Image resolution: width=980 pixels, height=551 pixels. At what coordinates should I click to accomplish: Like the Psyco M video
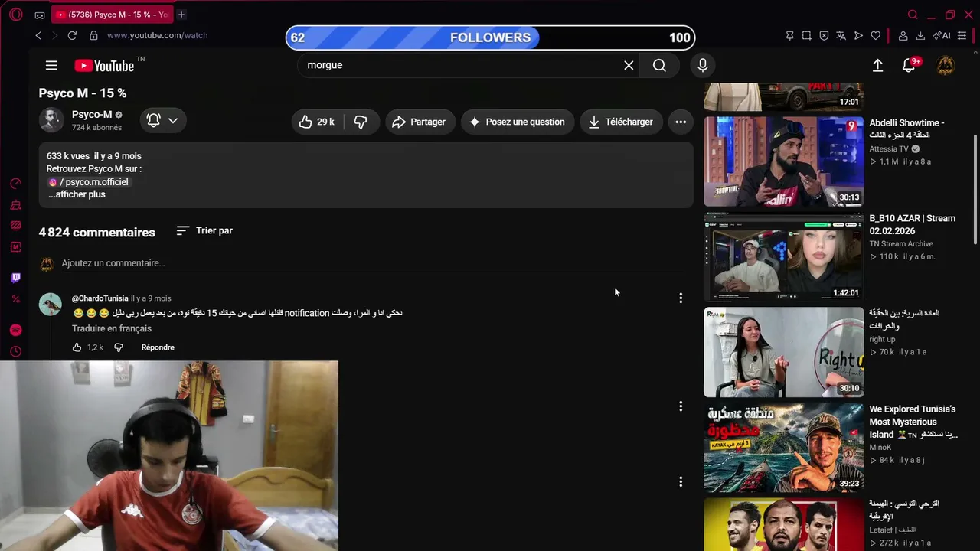[317, 122]
